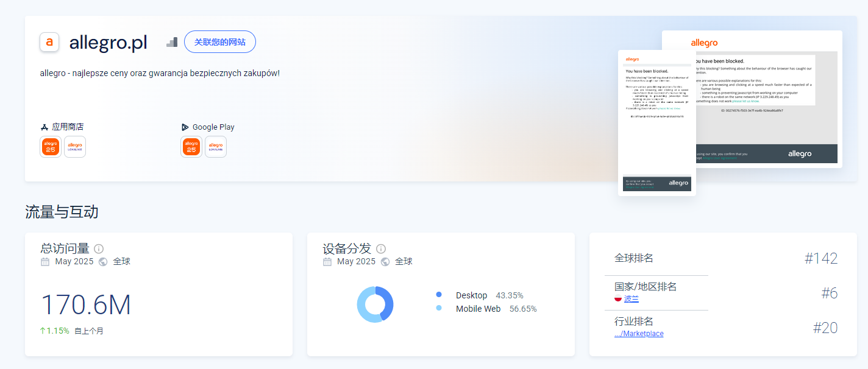Click the device distribution donut chart
Image resolution: width=868 pixels, height=369 pixels.
tap(375, 304)
